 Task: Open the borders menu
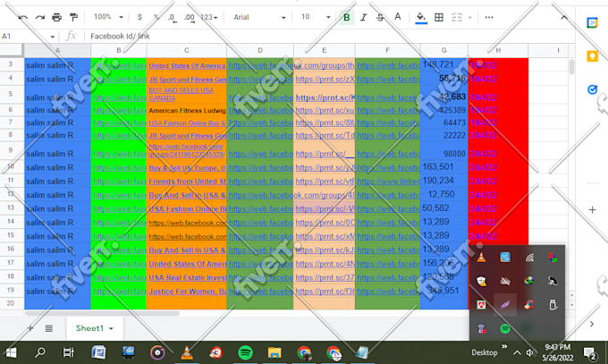(x=438, y=17)
